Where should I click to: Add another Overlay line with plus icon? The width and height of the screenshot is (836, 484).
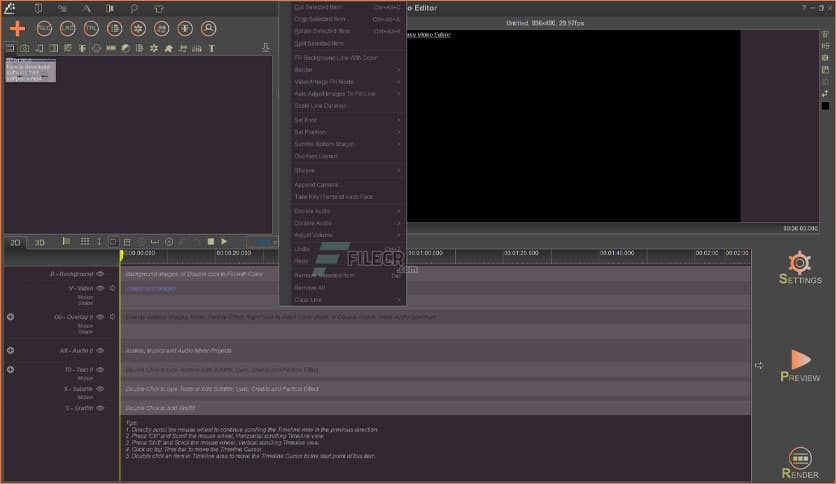click(11, 317)
